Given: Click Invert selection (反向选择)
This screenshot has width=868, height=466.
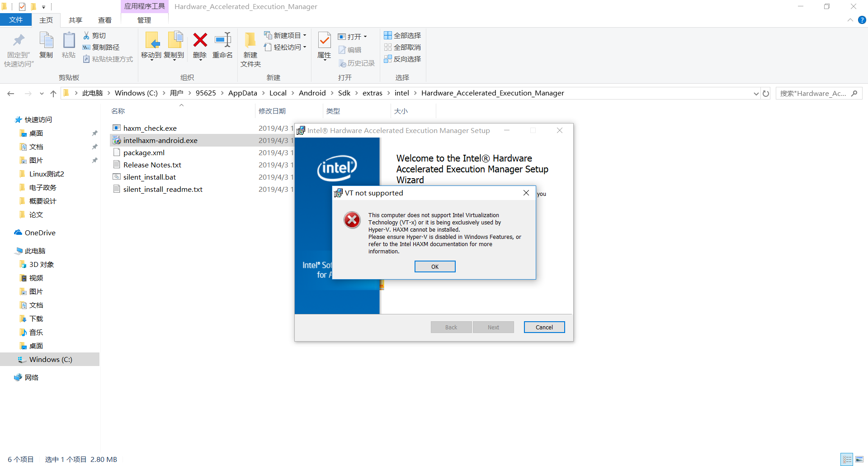Looking at the screenshot, I should (x=402, y=59).
